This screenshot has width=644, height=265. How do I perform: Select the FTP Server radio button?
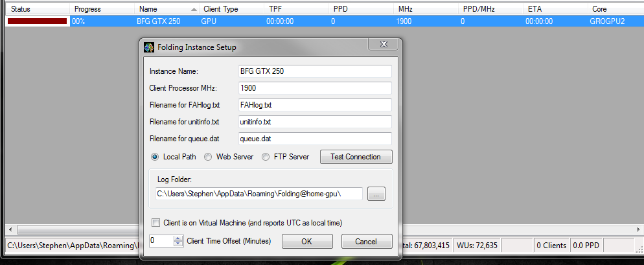pyautogui.click(x=266, y=157)
